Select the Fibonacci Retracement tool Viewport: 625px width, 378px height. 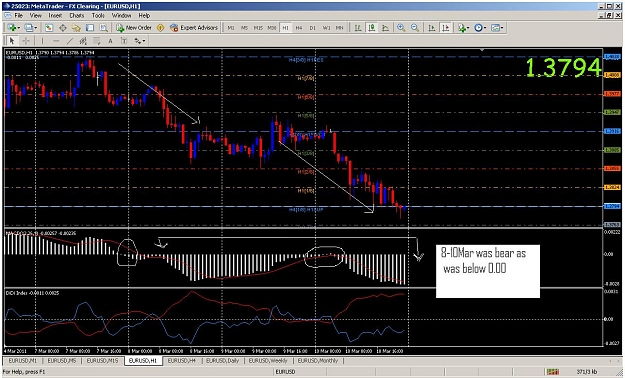97,41
